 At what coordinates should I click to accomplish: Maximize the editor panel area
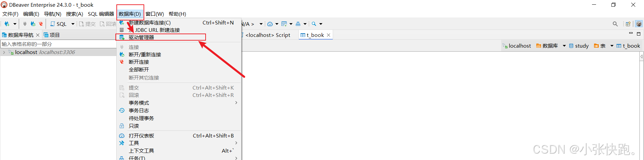click(x=639, y=34)
